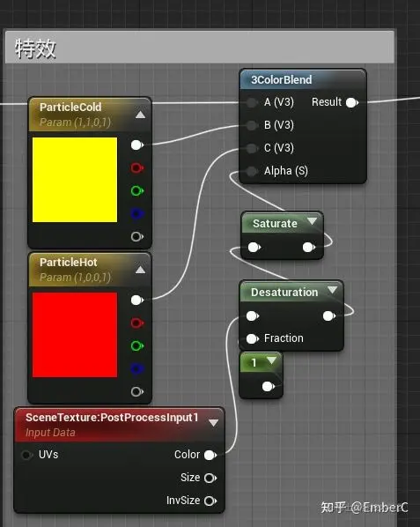Viewport: 420px width, 527px height.
Task: Click ParticleHot blue channel output pin
Action: 136,368
